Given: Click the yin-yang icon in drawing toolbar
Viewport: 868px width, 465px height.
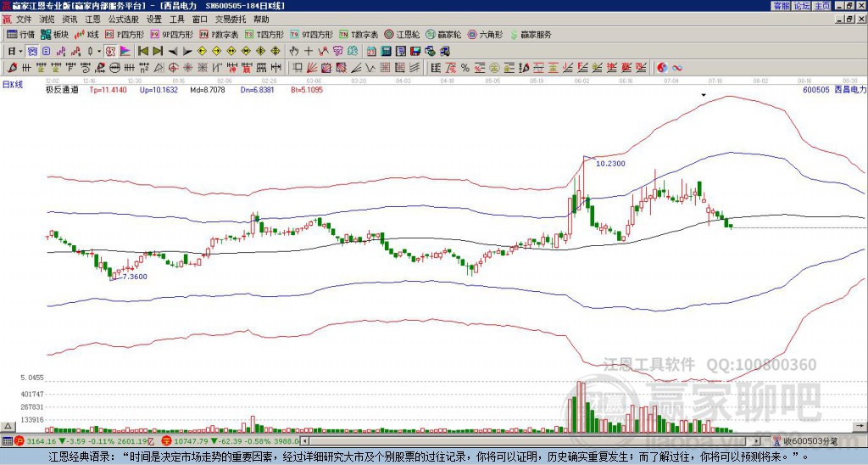Looking at the screenshot, I should point(662,68).
